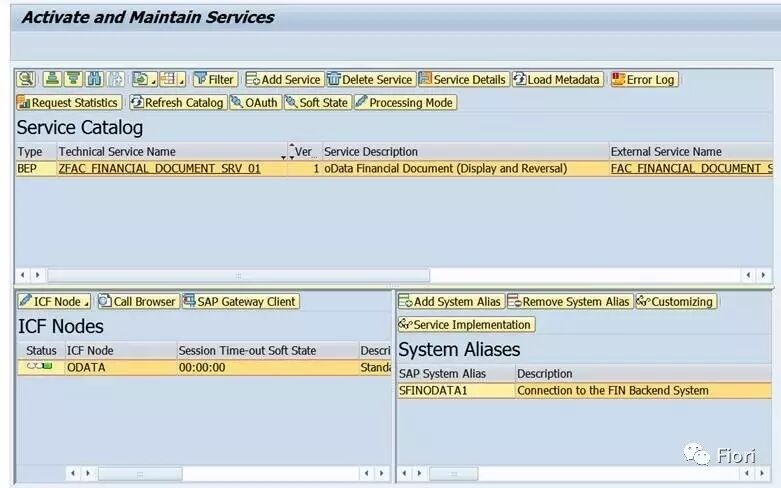Image resolution: width=781 pixels, height=488 pixels.
Task: Sort the Service Catalog in ascending order
Action: tap(52, 79)
